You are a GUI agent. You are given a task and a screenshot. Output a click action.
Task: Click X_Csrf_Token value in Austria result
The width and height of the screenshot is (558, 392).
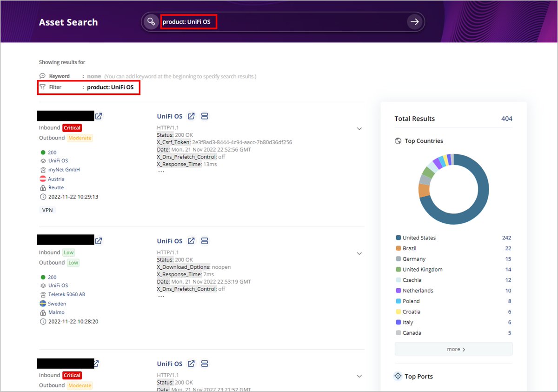[x=242, y=142]
